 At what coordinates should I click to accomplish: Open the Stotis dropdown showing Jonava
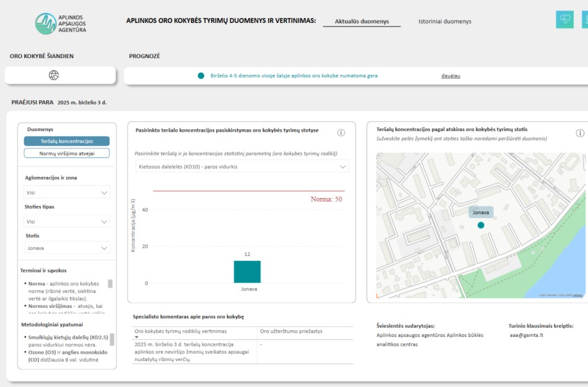67,248
